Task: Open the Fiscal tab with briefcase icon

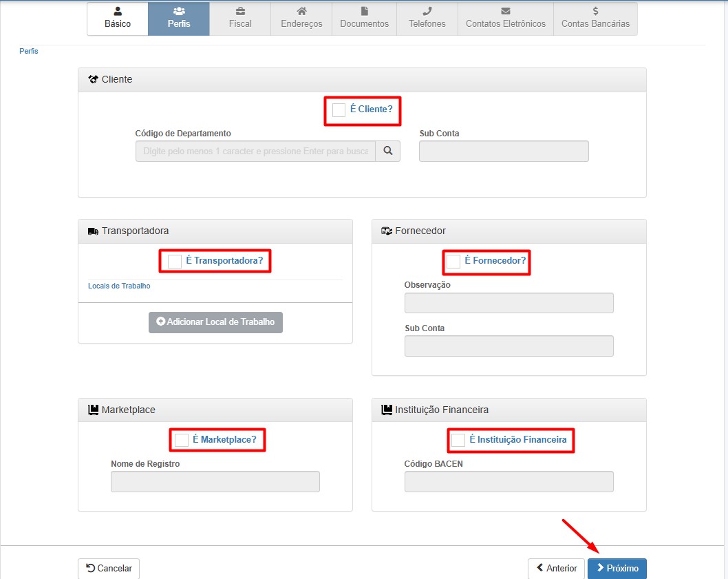Action: [x=240, y=19]
